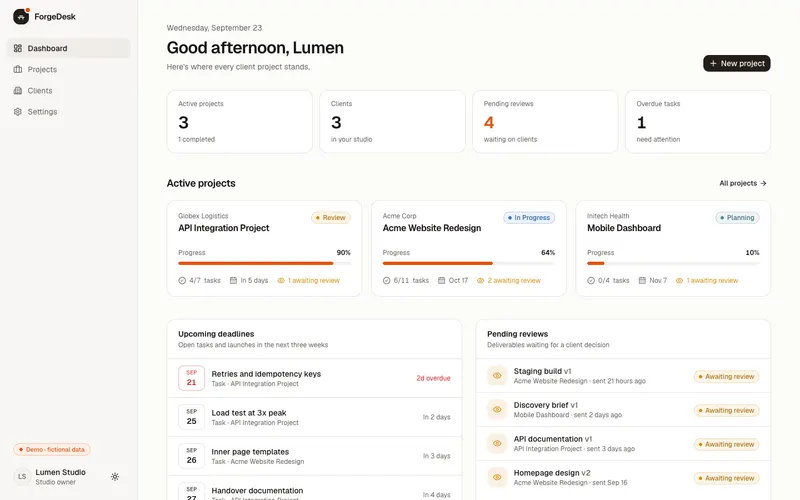Click the tasks checkmark icon on Mobile Dashboard card
The width and height of the screenshot is (800, 500).
pos(591,281)
